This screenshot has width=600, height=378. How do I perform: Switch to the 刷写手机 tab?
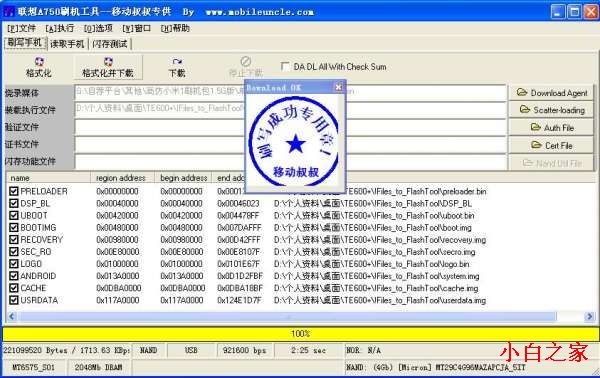click(x=25, y=43)
